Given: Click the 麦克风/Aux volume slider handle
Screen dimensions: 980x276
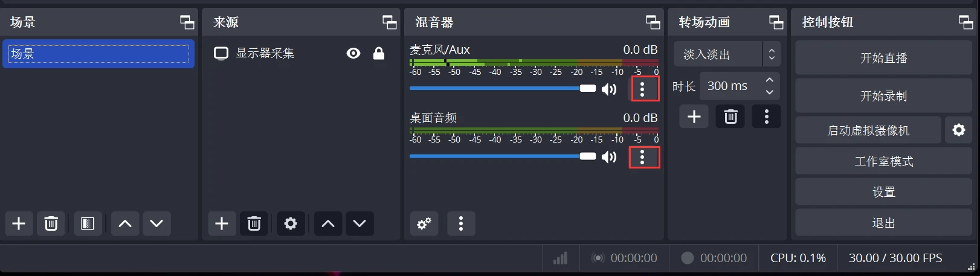Looking at the screenshot, I should point(588,88).
